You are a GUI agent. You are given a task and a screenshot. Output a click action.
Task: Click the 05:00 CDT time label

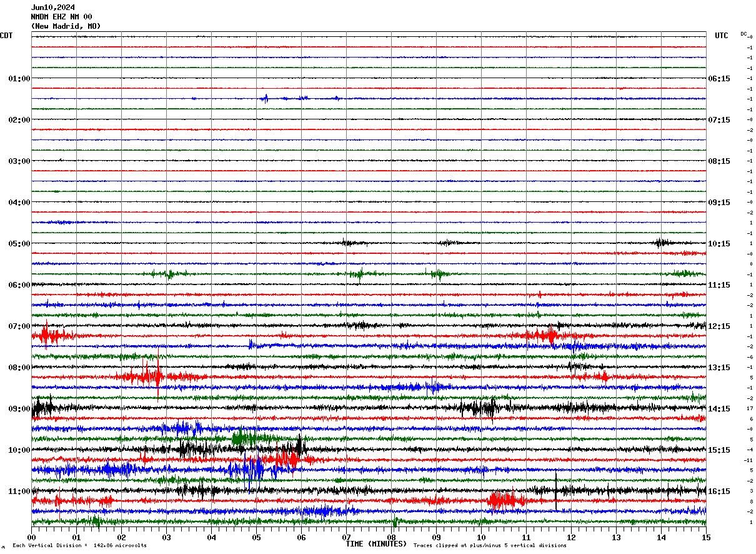[x=19, y=244]
